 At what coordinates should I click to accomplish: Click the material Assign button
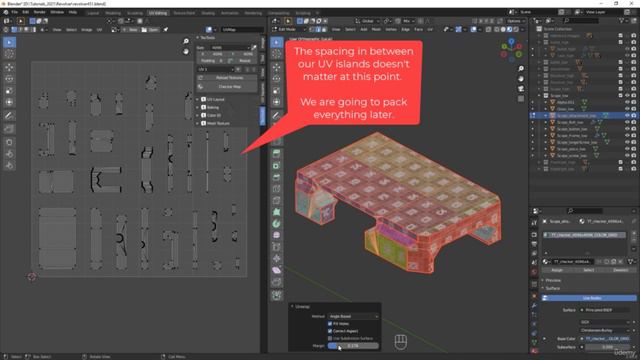tap(557, 270)
